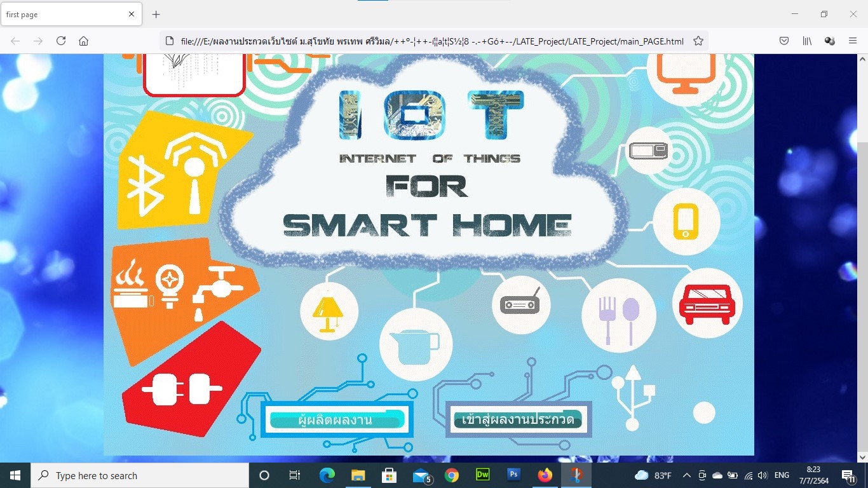Open the Firefox Library icon
Screen dimensions: 868x488
point(807,41)
